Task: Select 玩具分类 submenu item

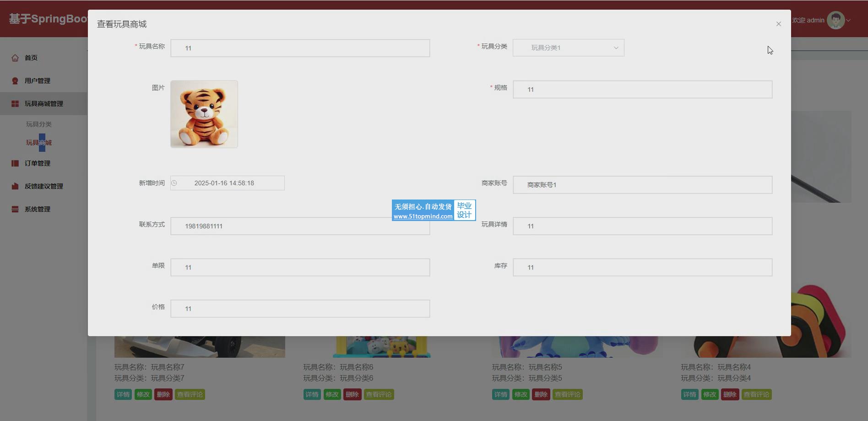Action: tap(39, 124)
